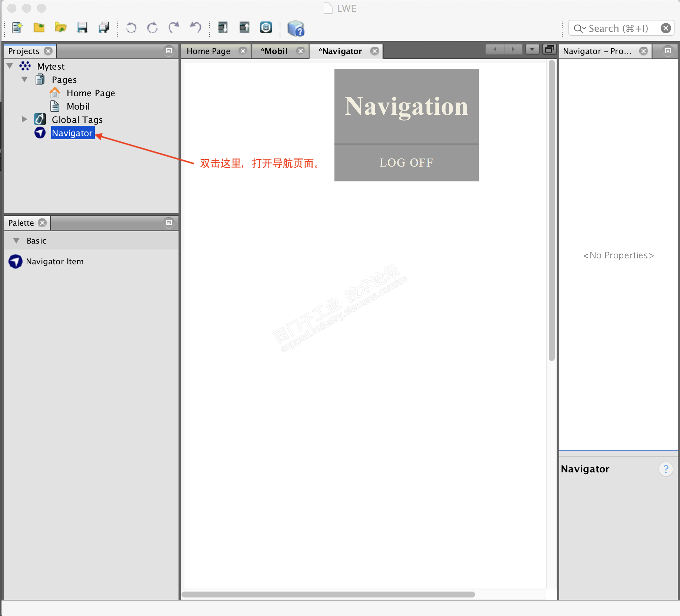Select the highlighted Navigator tree item
Viewport: 680px width, 616px height.
click(x=73, y=133)
